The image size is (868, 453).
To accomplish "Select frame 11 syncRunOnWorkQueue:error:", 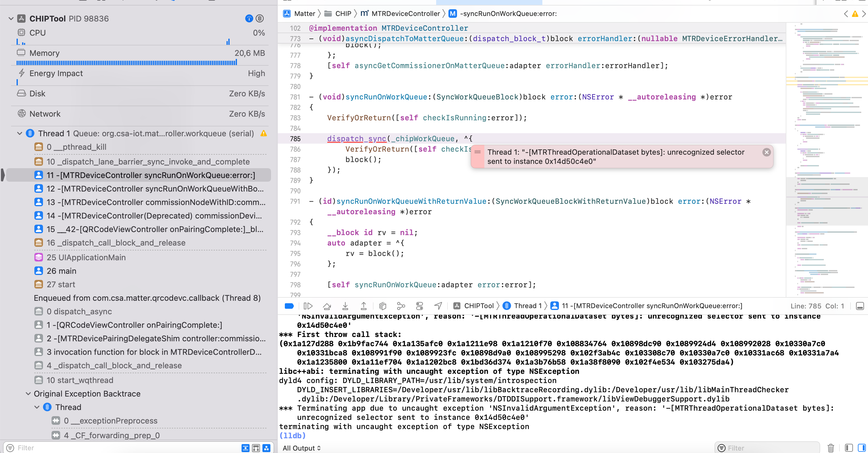I will [138, 175].
